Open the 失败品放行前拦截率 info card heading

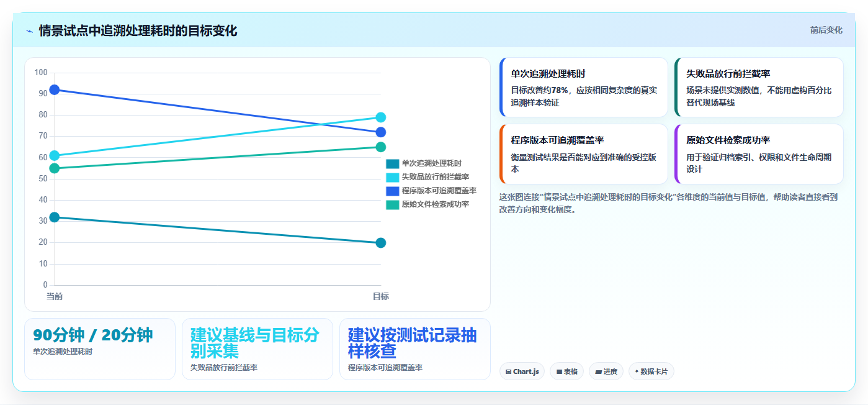(x=728, y=73)
